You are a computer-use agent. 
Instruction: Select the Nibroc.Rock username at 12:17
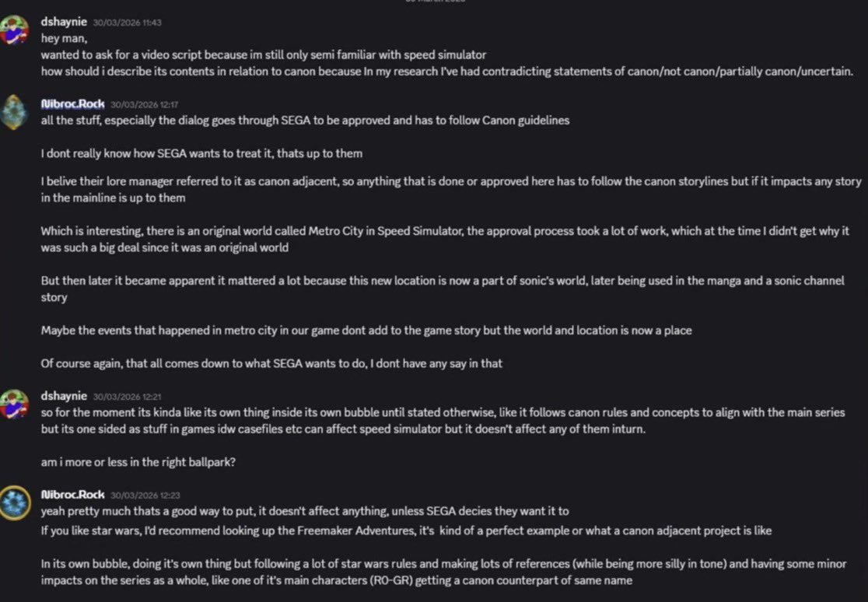(72, 103)
